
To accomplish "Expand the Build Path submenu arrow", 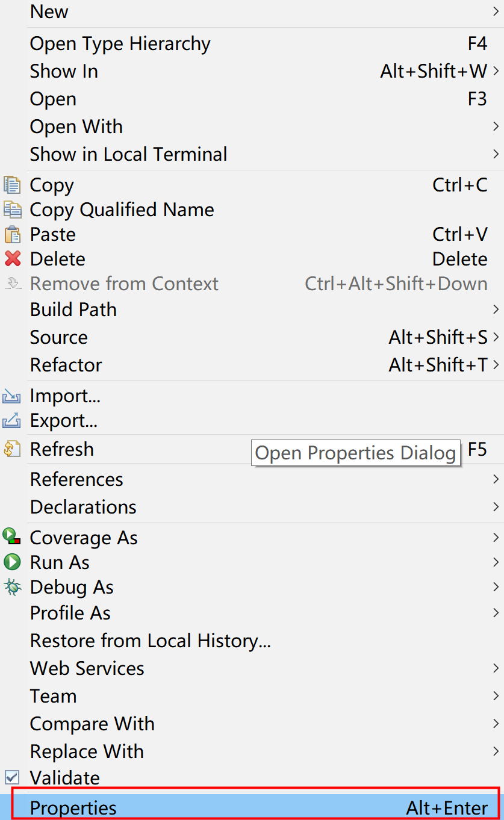I will point(496,309).
